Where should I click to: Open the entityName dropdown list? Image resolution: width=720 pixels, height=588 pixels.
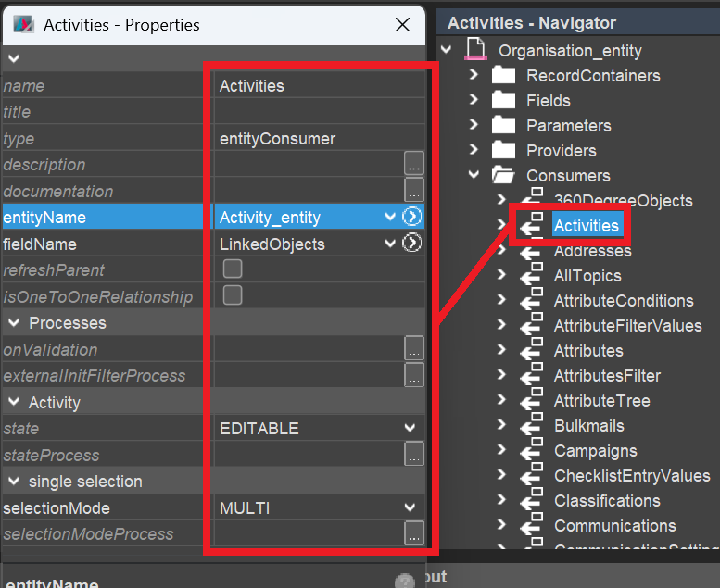[391, 217]
